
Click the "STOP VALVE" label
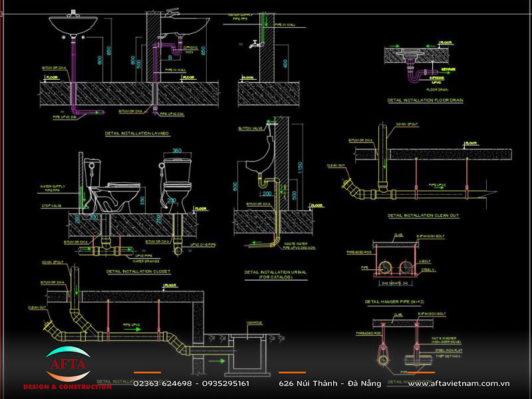tap(52, 205)
